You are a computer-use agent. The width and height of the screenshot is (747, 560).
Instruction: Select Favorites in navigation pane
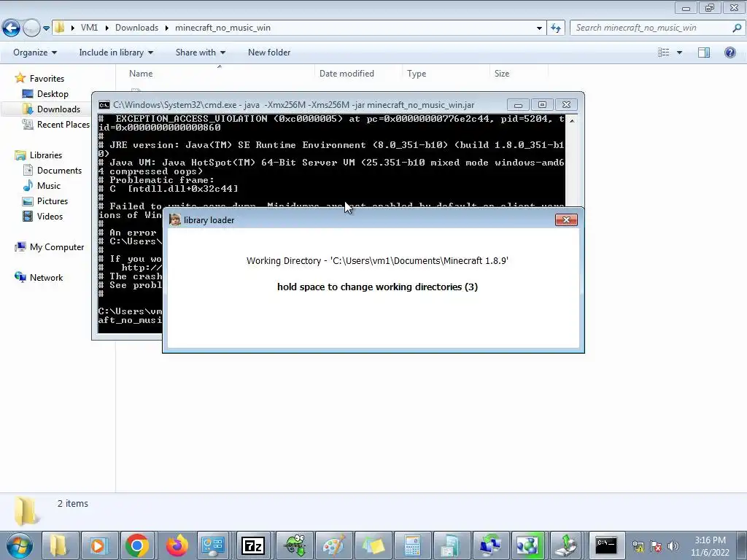pos(47,79)
